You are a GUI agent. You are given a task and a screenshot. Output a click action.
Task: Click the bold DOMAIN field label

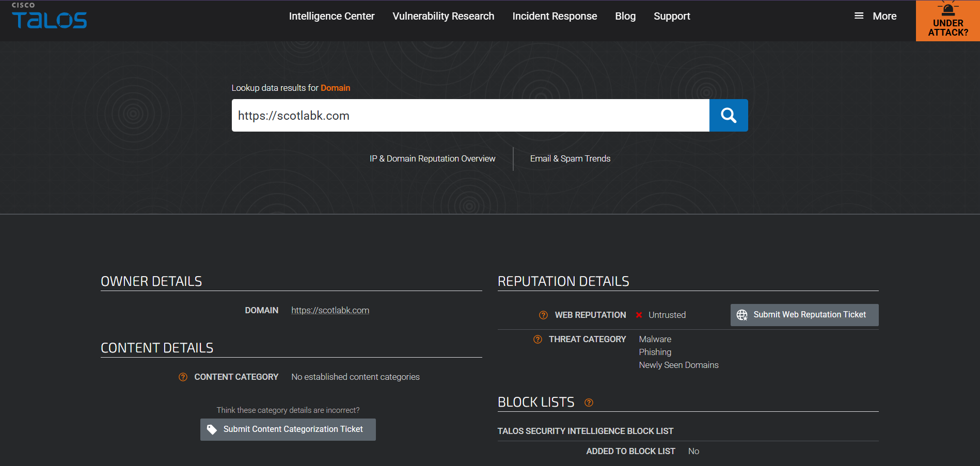(x=261, y=310)
